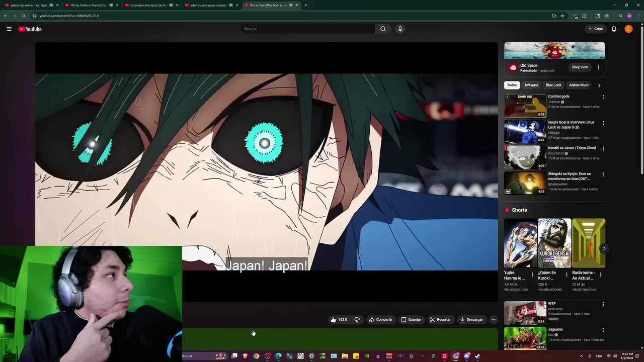This screenshot has height=362, width=644.
Task: Open options for the Backrooms short
Action: coord(600,275)
